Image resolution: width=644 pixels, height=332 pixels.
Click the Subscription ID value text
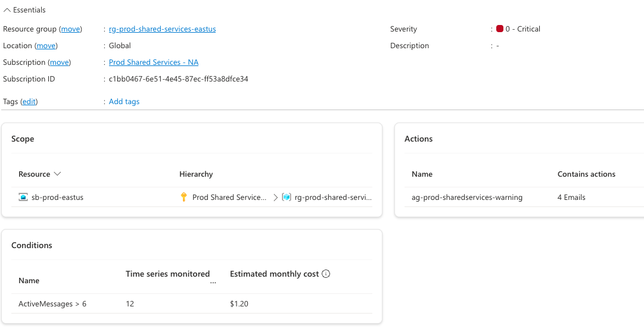[178, 79]
